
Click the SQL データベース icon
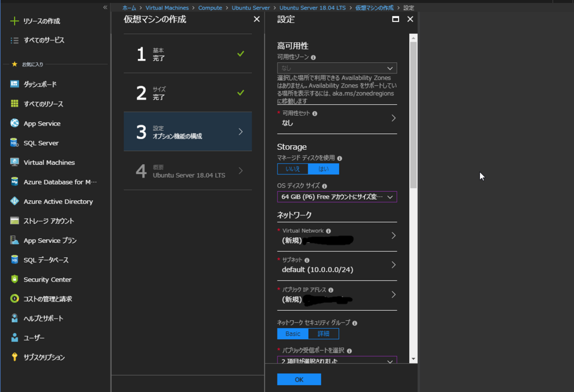coord(14,260)
